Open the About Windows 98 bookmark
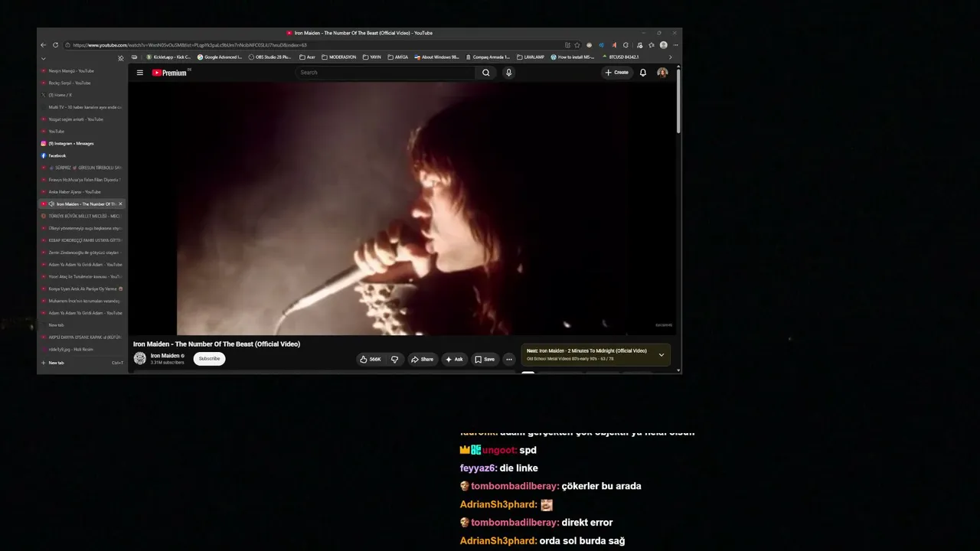Image resolution: width=980 pixels, height=551 pixels. pyautogui.click(x=437, y=57)
